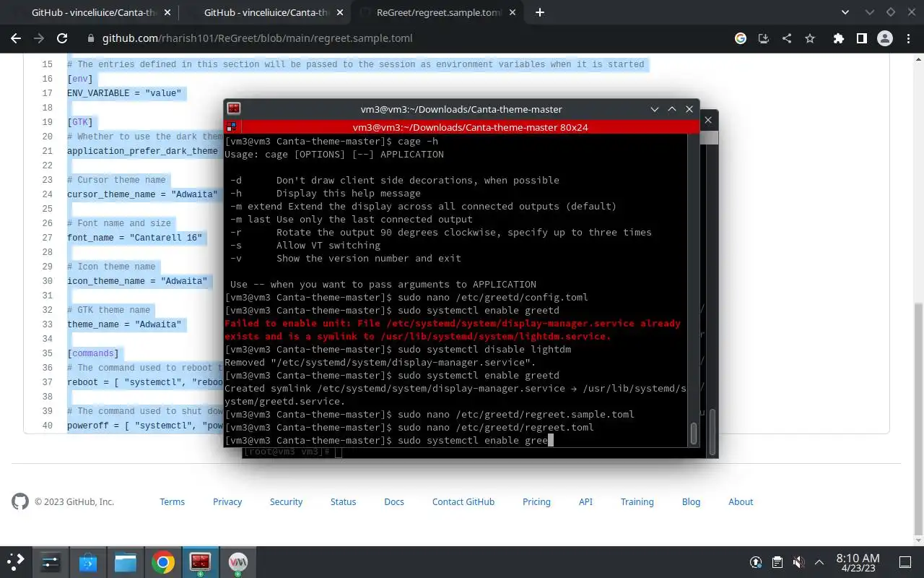
Task: Open Chrome's three-dot menu
Action: tap(907, 38)
